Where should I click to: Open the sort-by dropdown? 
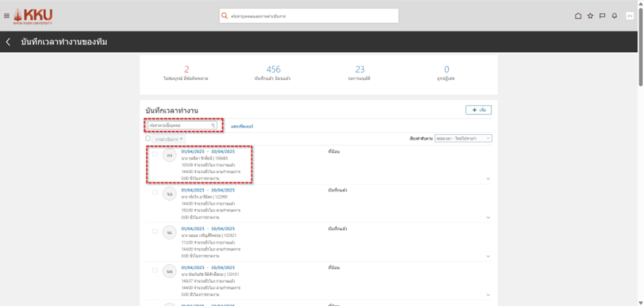pyautogui.click(x=463, y=138)
